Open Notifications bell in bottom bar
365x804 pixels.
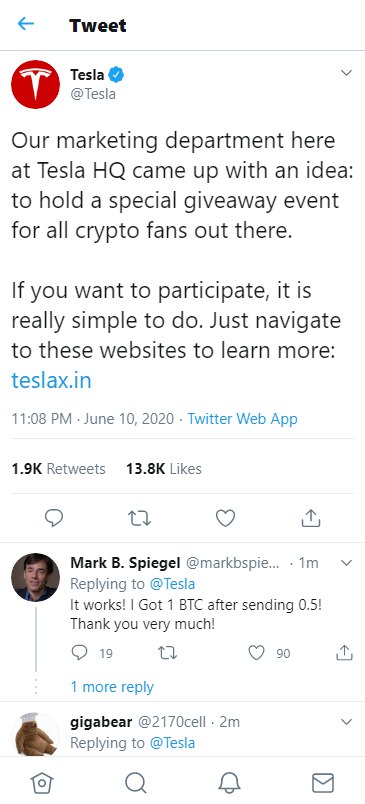(229, 783)
